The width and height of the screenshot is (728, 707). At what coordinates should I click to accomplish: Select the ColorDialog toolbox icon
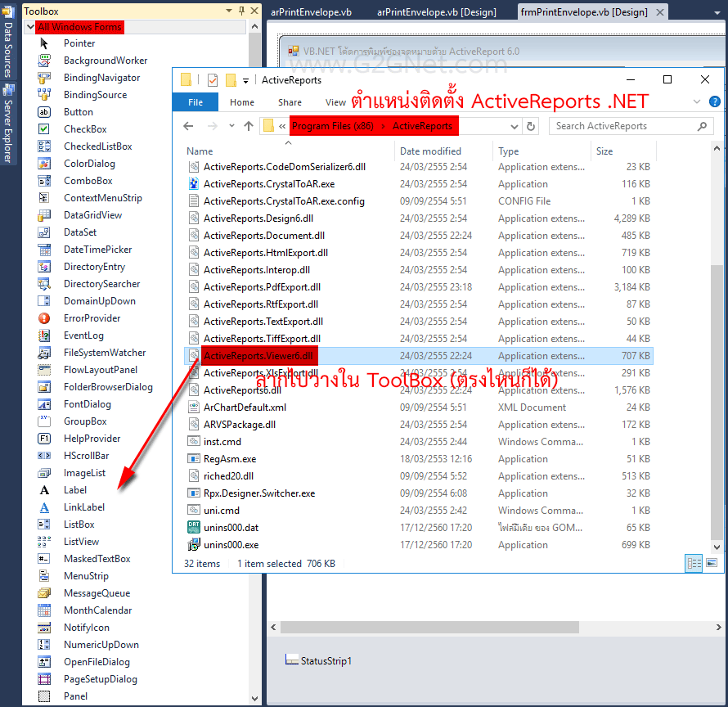pyautogui.click(x=44, y=164)
